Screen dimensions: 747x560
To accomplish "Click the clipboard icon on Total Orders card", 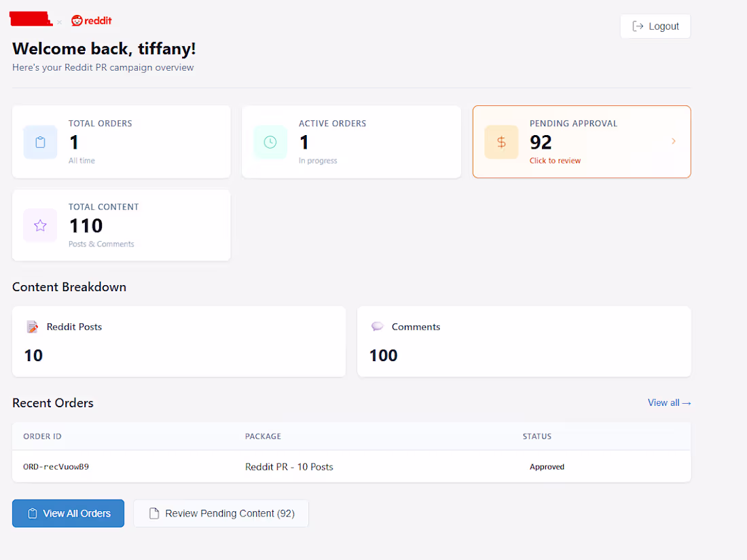I will coord(40,142).
